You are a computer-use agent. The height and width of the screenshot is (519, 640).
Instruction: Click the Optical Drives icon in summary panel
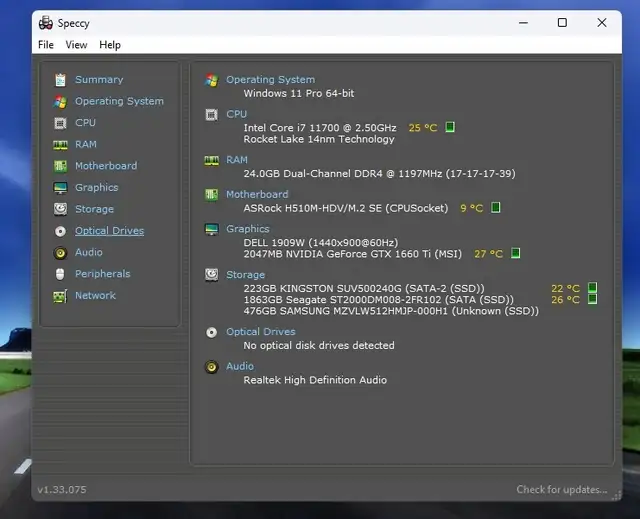pyautogui.click(x=211, y=333)
